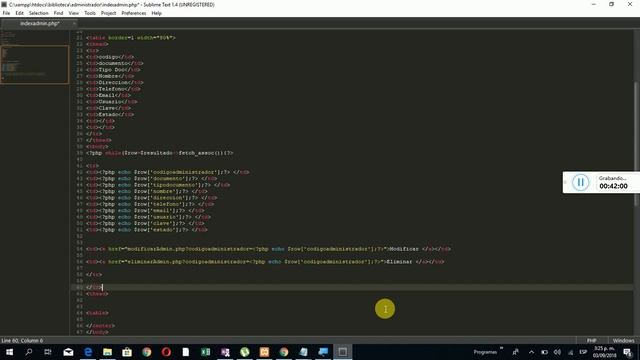Open the Mail app from taskbar
Screen dimensions: 640x360
(x=68, y=352)
